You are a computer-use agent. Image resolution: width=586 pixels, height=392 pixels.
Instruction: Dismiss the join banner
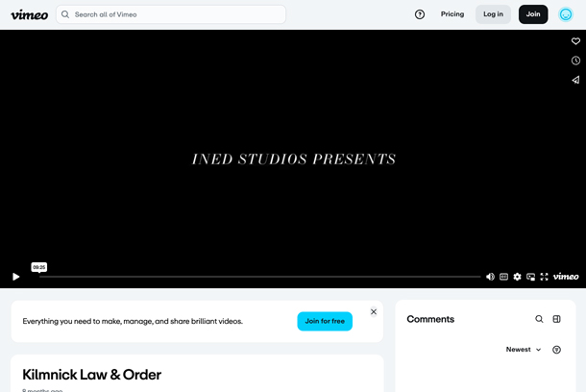(x=374, y=311)
